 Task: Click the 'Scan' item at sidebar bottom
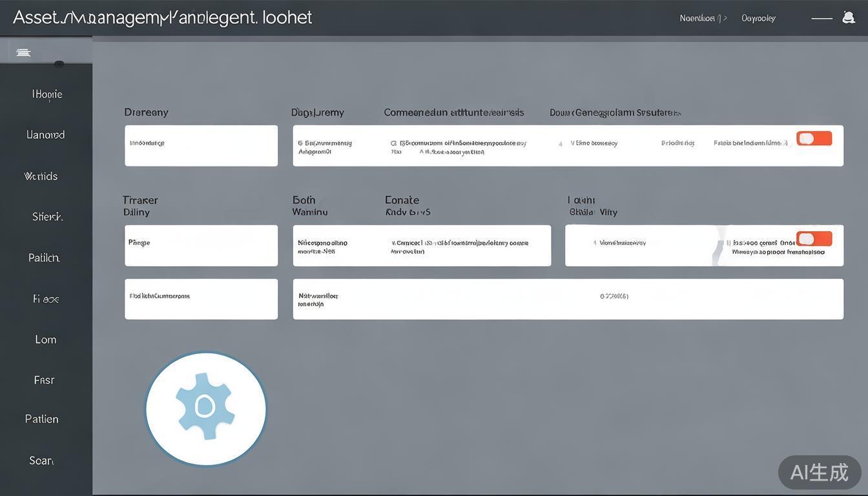(x=41, y=460)
